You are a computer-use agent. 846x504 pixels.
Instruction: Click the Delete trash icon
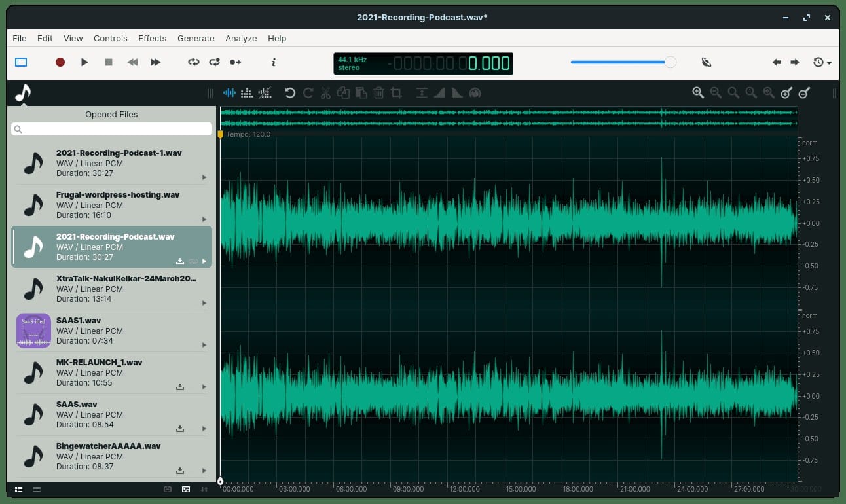click(x=378, y=93)
